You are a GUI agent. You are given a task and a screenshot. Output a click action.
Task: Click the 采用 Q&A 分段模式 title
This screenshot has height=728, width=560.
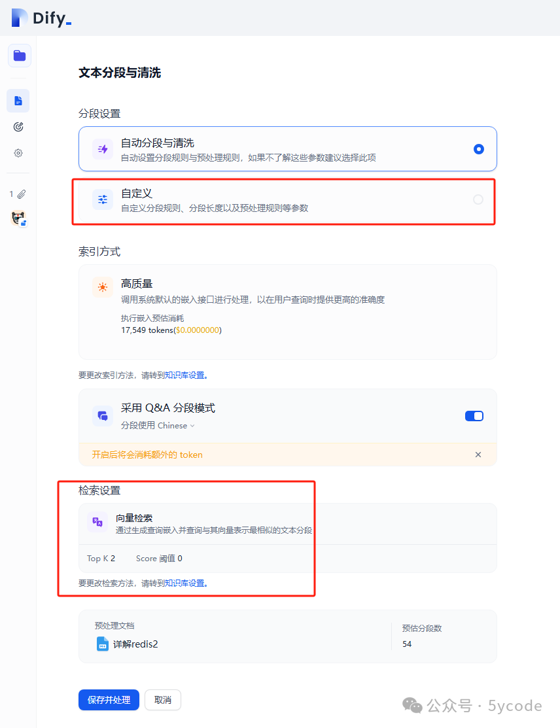coord(168,408)
